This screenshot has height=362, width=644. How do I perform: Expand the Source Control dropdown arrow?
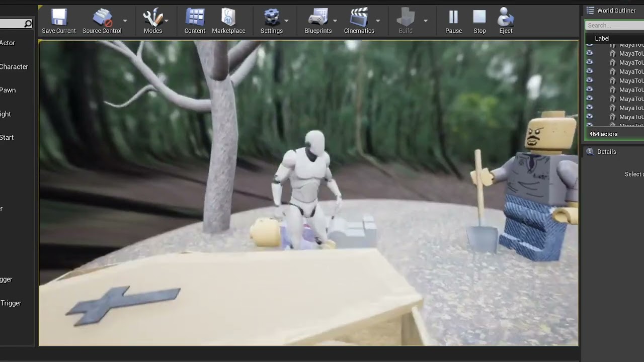pos(125,21)
